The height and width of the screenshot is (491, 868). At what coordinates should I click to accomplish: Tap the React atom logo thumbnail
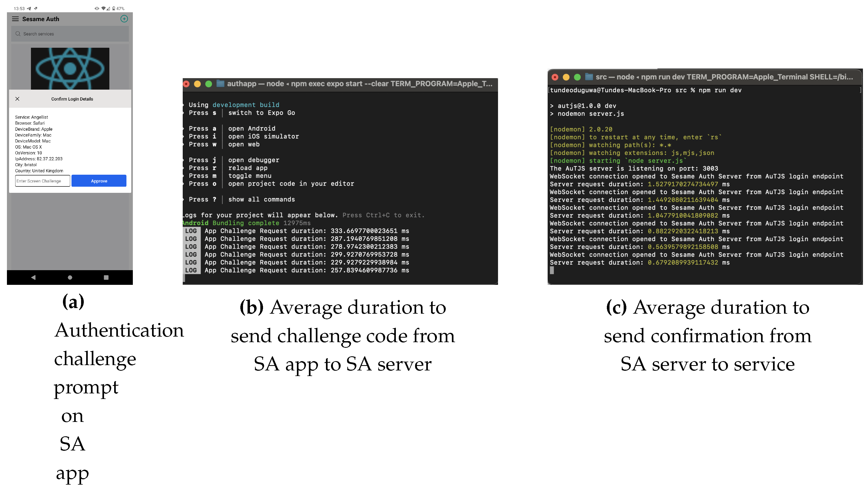click(70, 69)
